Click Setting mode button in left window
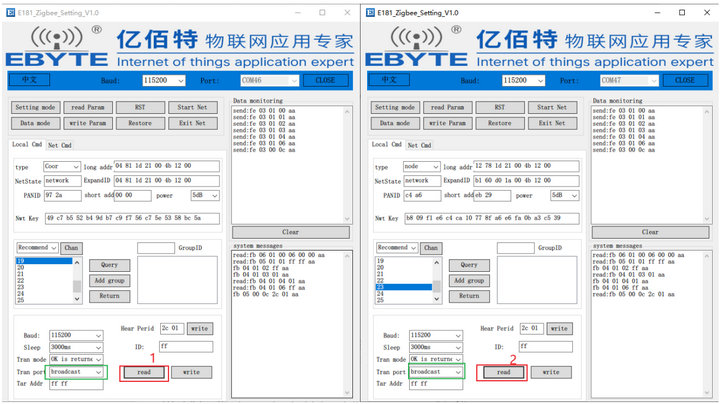Screen dimensions: 720x404 coord(35,107)
